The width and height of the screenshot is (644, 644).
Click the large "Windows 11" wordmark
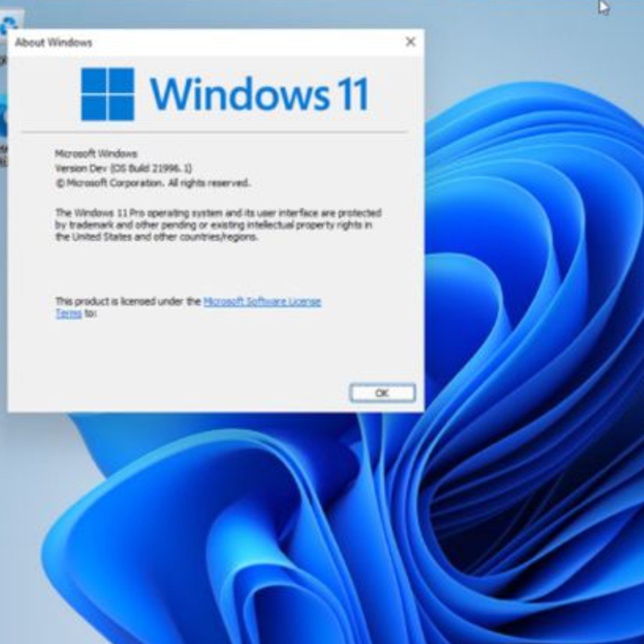tap(259, 94)
